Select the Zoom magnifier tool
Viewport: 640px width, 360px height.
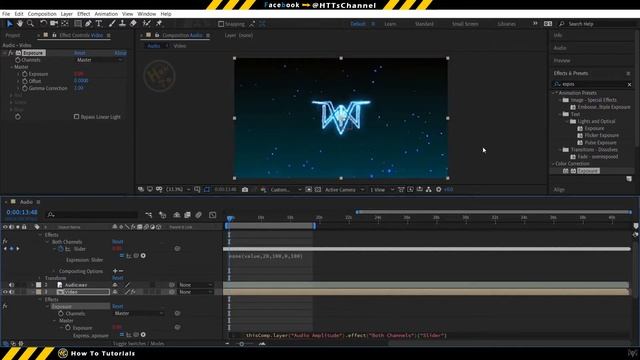30,24
